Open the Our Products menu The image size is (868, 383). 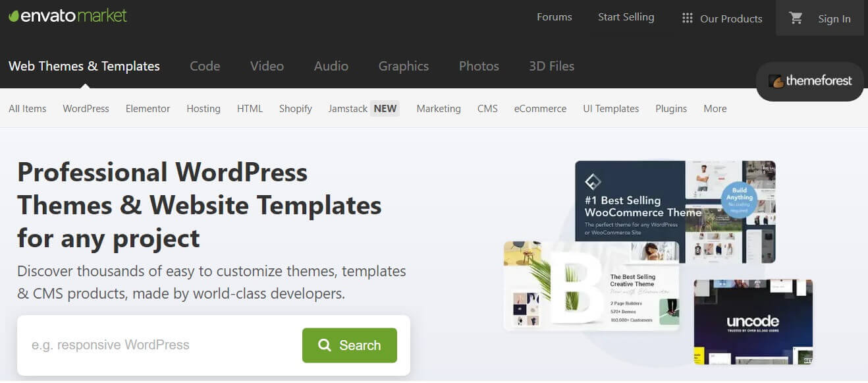(x=722, y=18)
